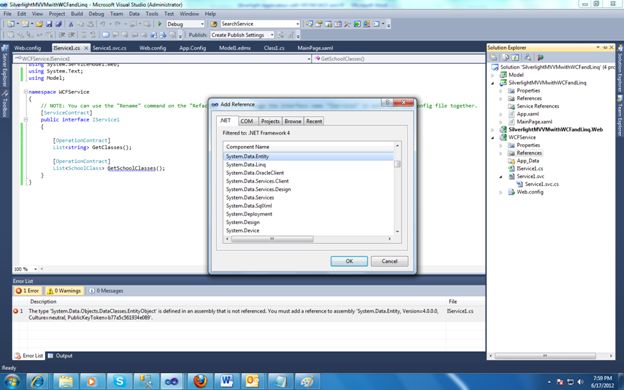The width and height of the screenshot is (624, 390).
Task: Click the vertical scrollbar thumb in component list
Action: coord(397,164)
